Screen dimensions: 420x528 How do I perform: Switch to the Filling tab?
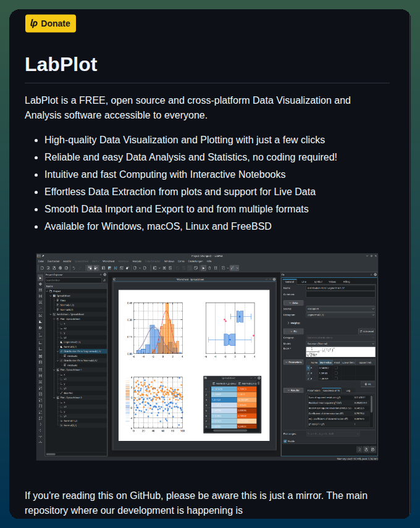pyautogui.click(x=346, y=282)
